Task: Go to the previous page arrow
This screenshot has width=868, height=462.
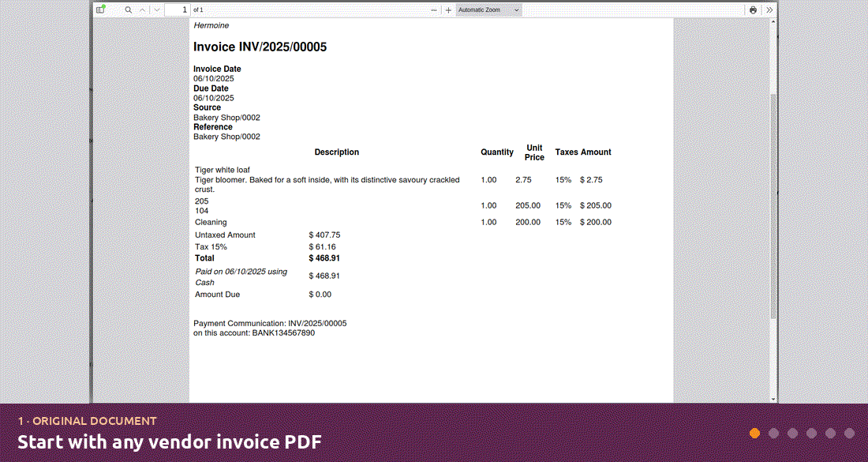Action: coord(142,10)
